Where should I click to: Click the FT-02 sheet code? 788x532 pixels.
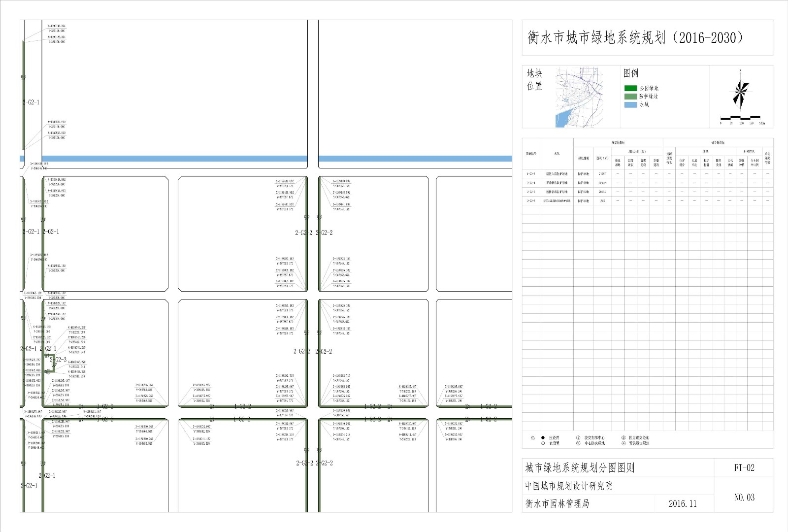pos(744,468)
